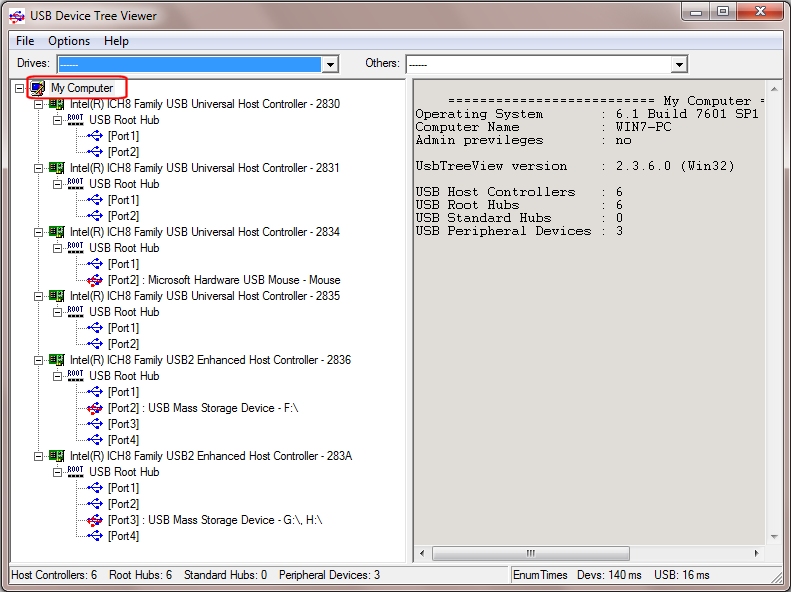The width and height of the screenshot is (791, 592).
Task: Click up arrow of details vertical scrollbar
Action: coord(774,89)
